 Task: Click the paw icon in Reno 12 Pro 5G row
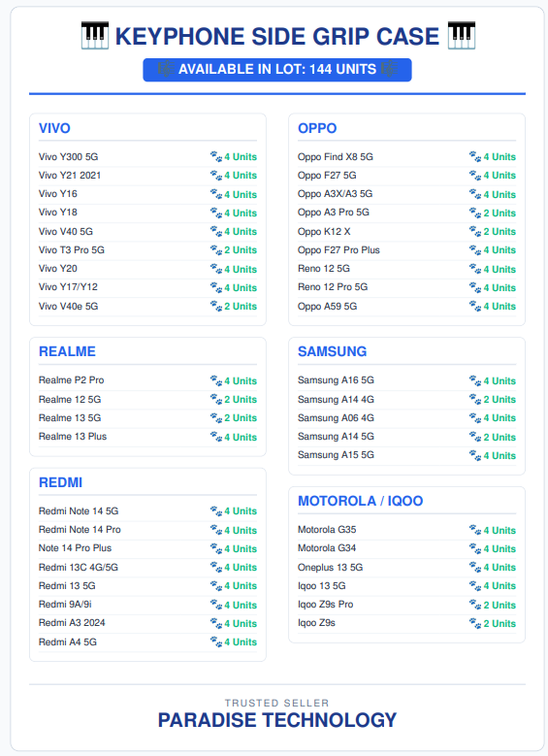pos(475,288)
